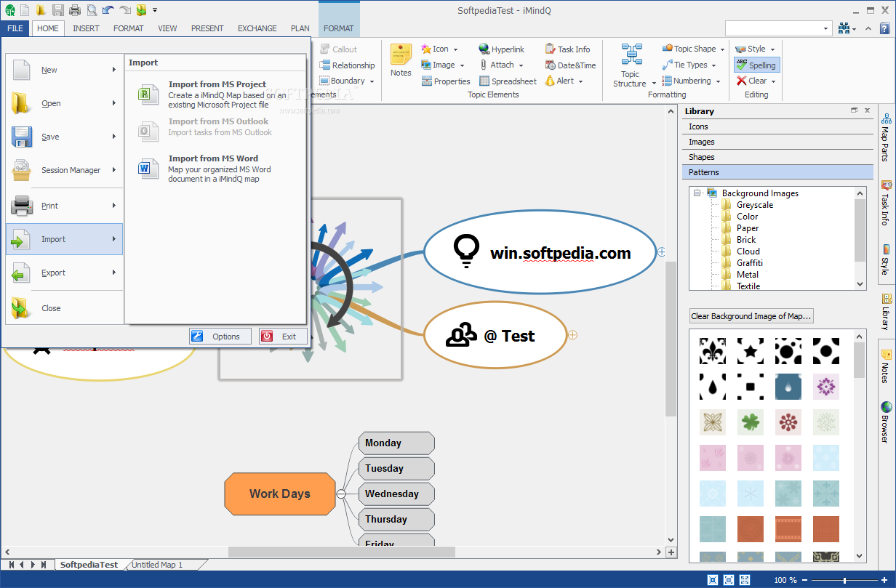Screen dimensions: 896x588
Task: Click the first fit-map icon in status bar
Action: tap(711, 580)
